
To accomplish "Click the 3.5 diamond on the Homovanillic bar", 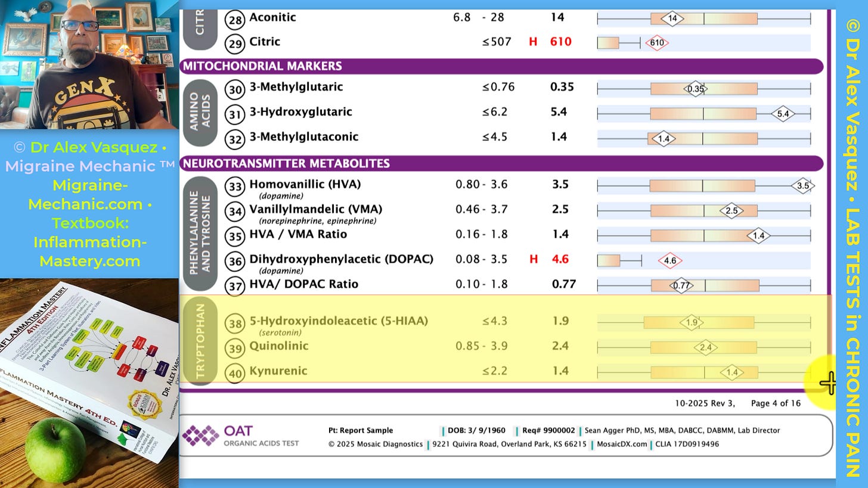I will coord(802,186).
